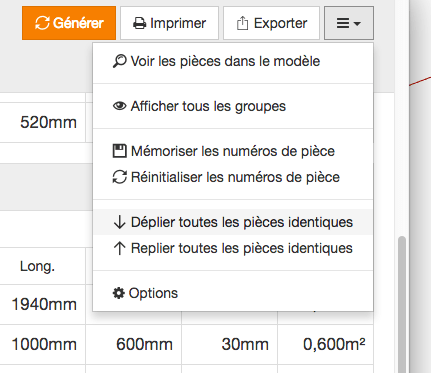Click the refresh icon on Générer button
Screen dimensions: 431x373
click(42, 23)
